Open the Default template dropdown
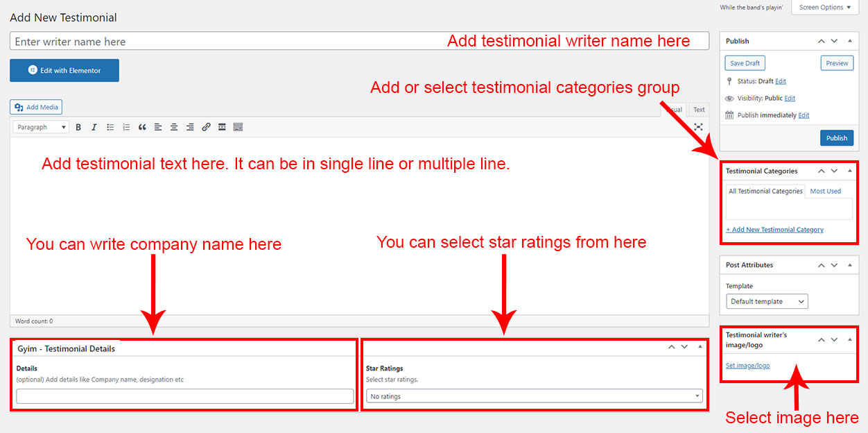Viewport: 868px width, 433px height. click(767, 302)
